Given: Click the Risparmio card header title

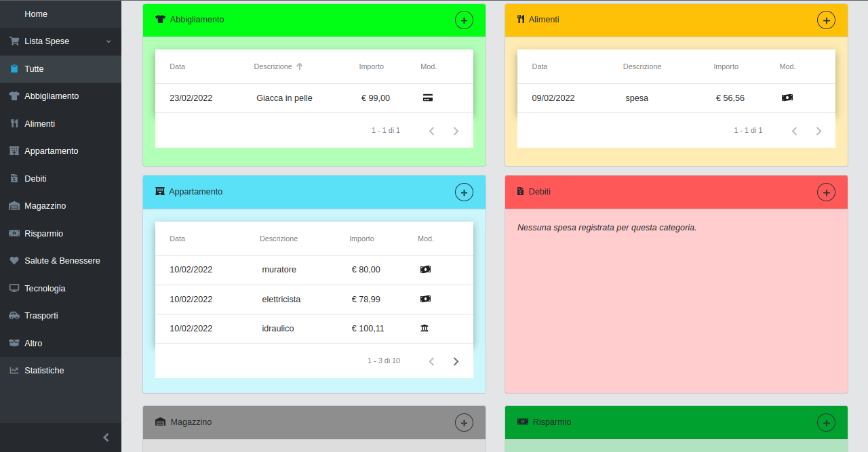Looking at the screenshot, I should click(552, 422).
